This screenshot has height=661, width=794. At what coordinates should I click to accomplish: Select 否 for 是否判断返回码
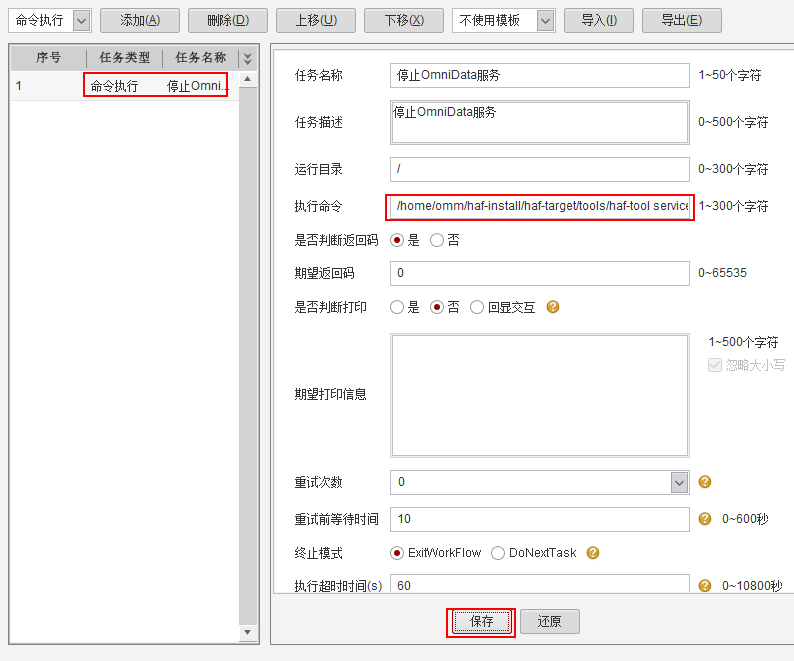click(436, 240)
